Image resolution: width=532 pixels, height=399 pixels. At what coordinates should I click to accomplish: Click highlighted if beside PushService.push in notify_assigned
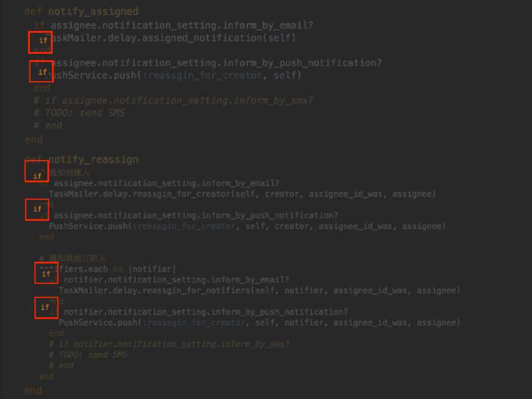click(x=41, y=72)
